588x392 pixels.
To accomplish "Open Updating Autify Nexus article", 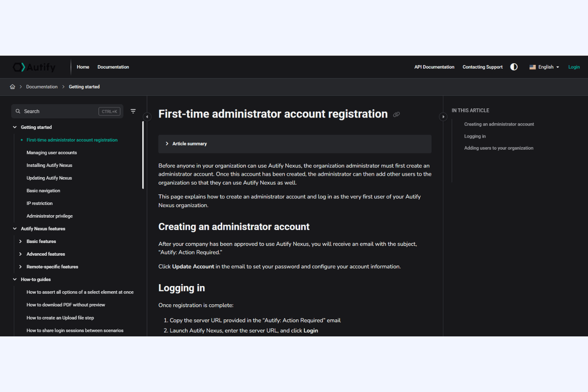I will pos(49,178).
